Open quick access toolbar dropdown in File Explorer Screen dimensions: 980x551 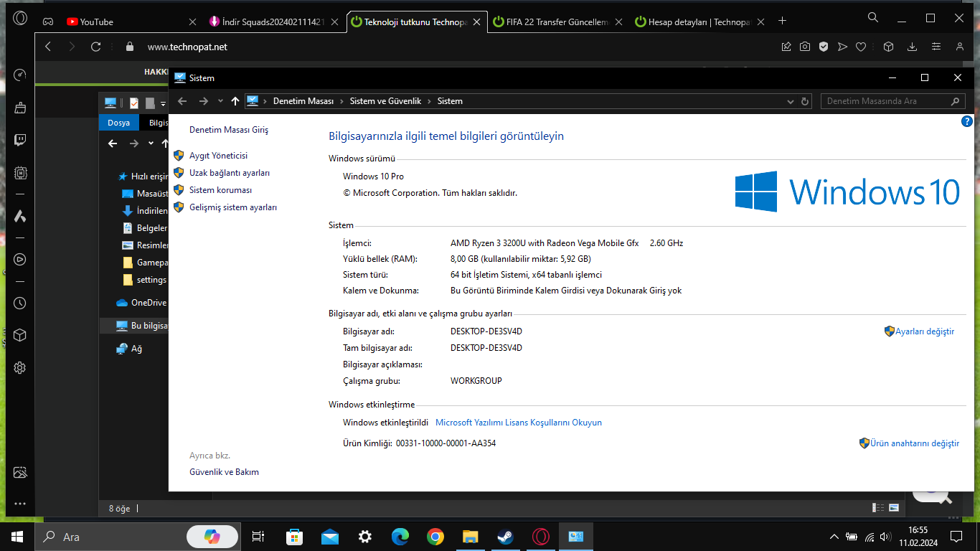tap(163, 103)
